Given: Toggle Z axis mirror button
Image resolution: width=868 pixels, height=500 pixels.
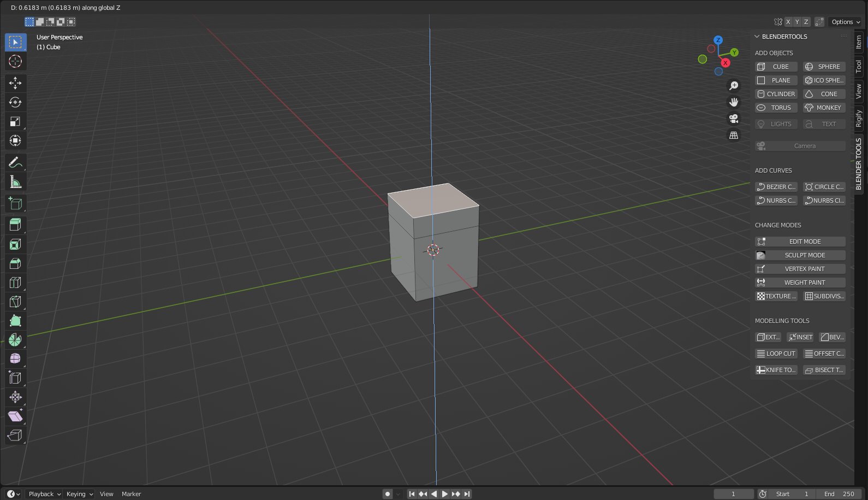Looking at the screenshot, I should coord(806,22).
